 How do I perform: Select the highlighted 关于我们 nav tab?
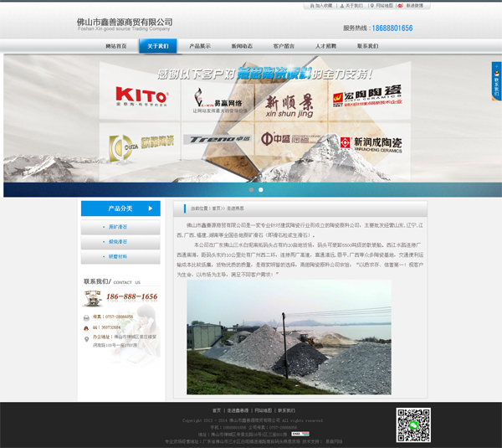pos(158,46)
